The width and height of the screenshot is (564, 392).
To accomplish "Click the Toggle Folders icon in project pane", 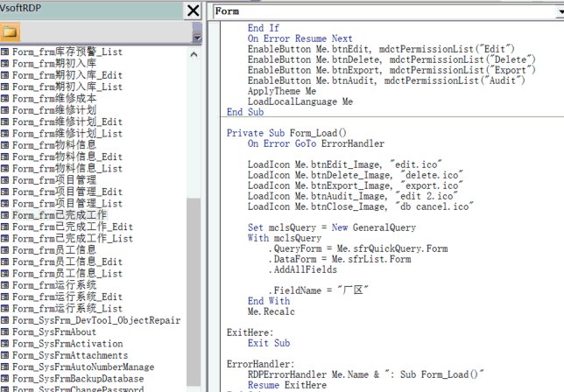I will point(10,32).
